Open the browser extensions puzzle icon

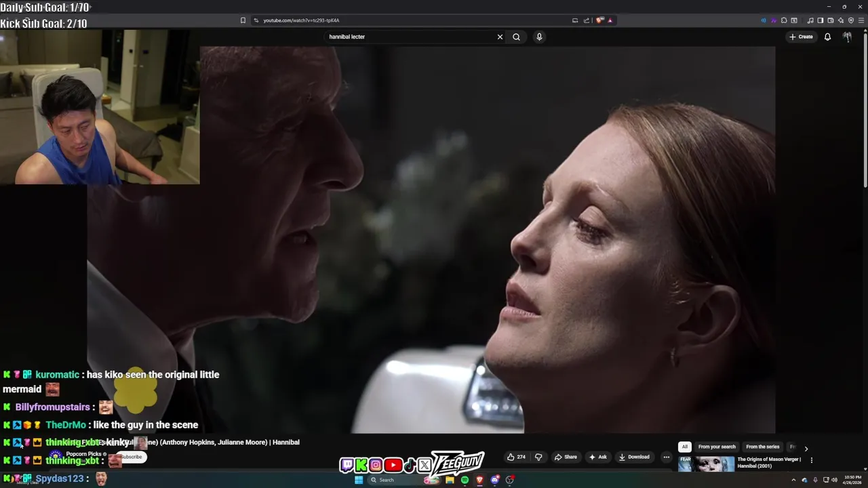[784, 20]
